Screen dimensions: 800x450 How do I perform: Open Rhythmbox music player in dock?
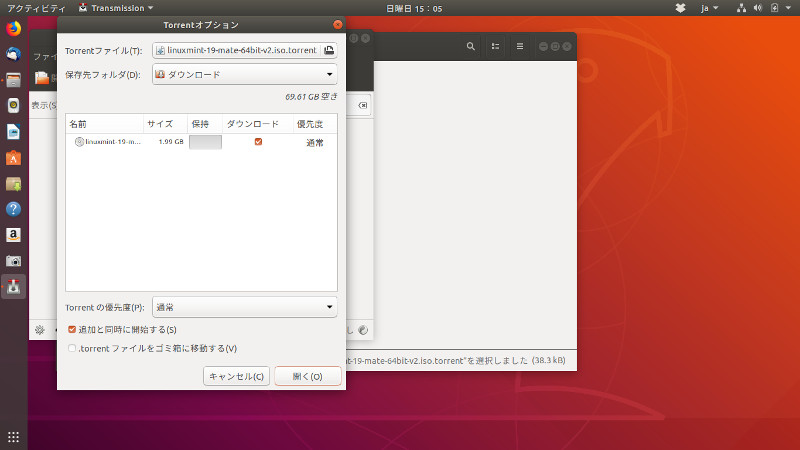(14, 106)
